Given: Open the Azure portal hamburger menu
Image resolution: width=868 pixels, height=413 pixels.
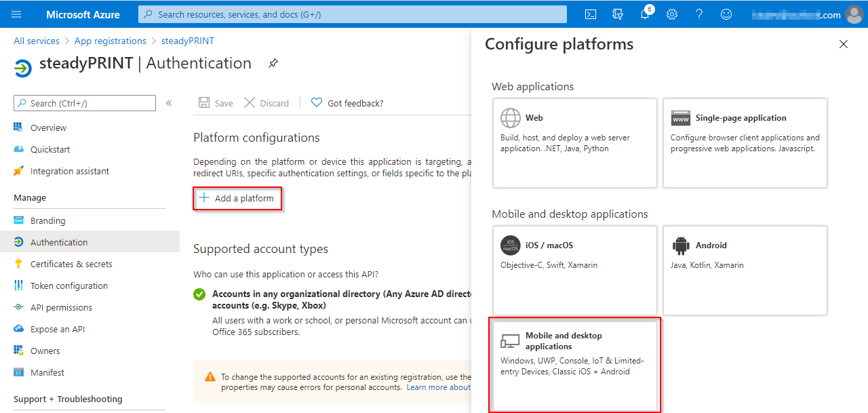Looking at the screenshot, I should [x=17, y=14].
